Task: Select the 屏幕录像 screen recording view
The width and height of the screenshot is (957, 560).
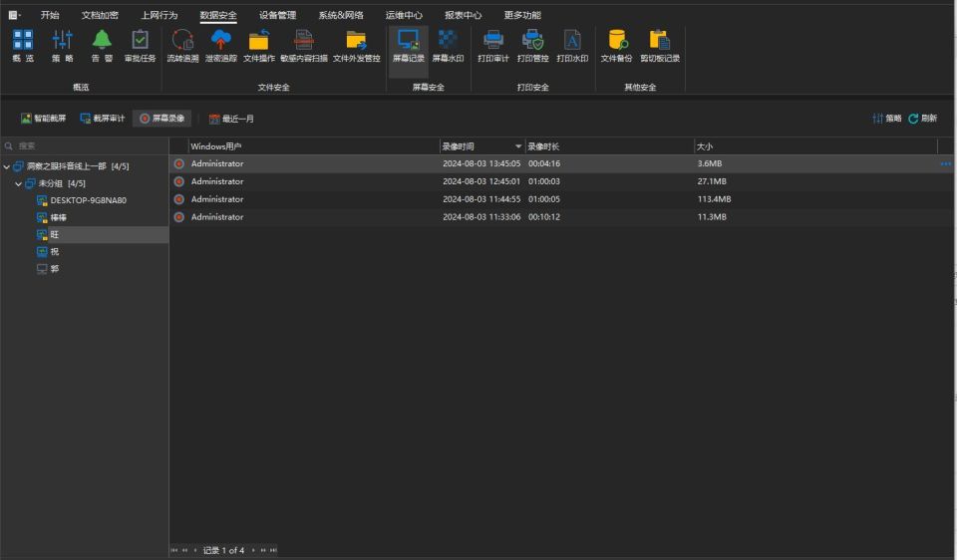Action: coord(161,119)
